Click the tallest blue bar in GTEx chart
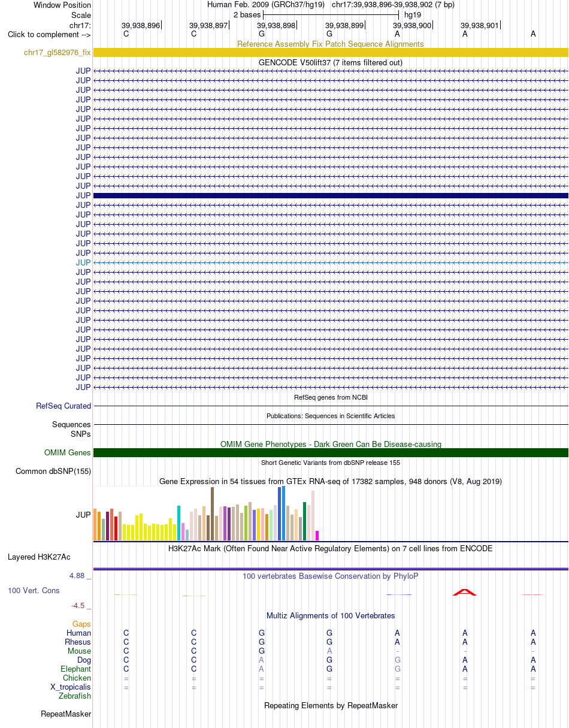Image resolution: width=569 pixels, height=728 pixels. (x=284, y=513)
